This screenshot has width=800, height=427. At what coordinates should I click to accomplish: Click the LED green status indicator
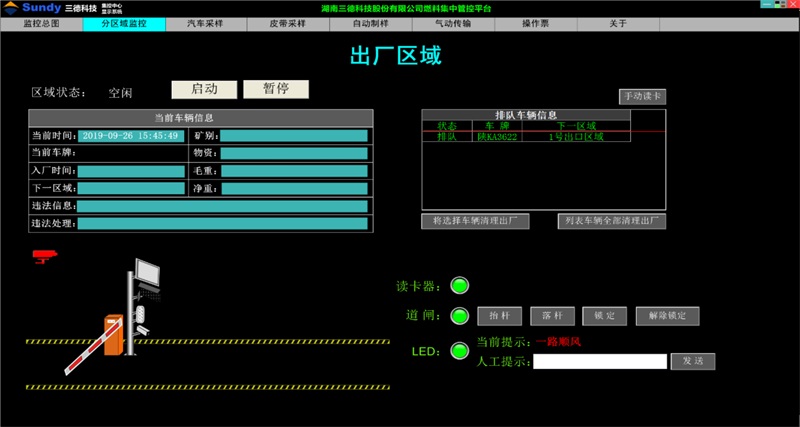click(459, 351)
